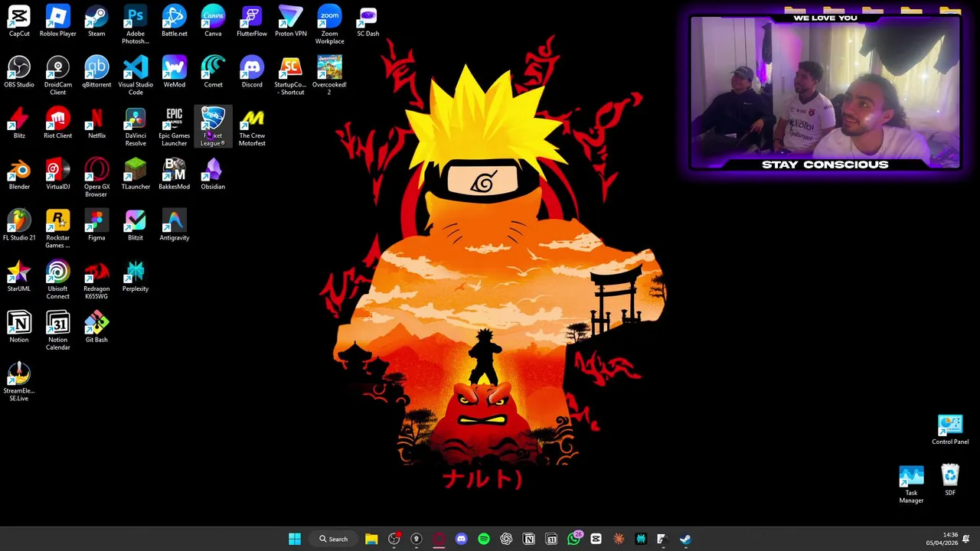This screenshot has width=980, height=551.
Task: Select the Figma desktop icon
Action: pos(96,226)
